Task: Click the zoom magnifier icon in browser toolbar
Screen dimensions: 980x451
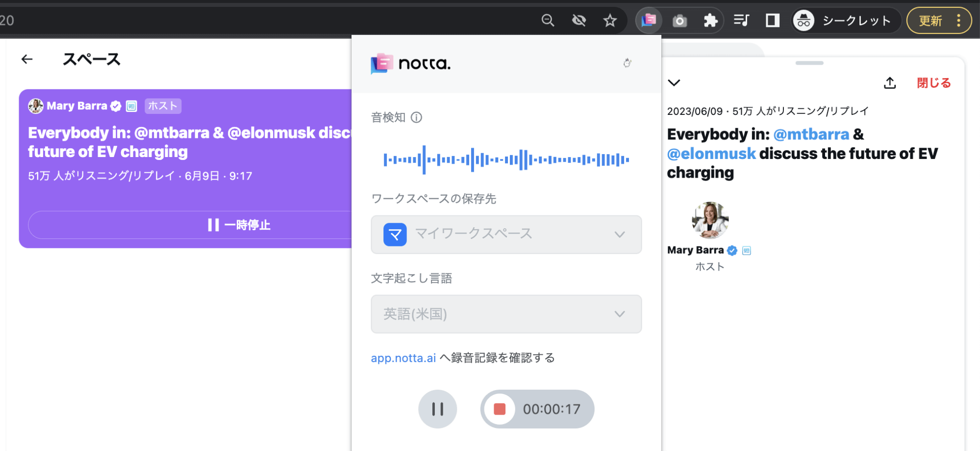Action: point(548,21)
